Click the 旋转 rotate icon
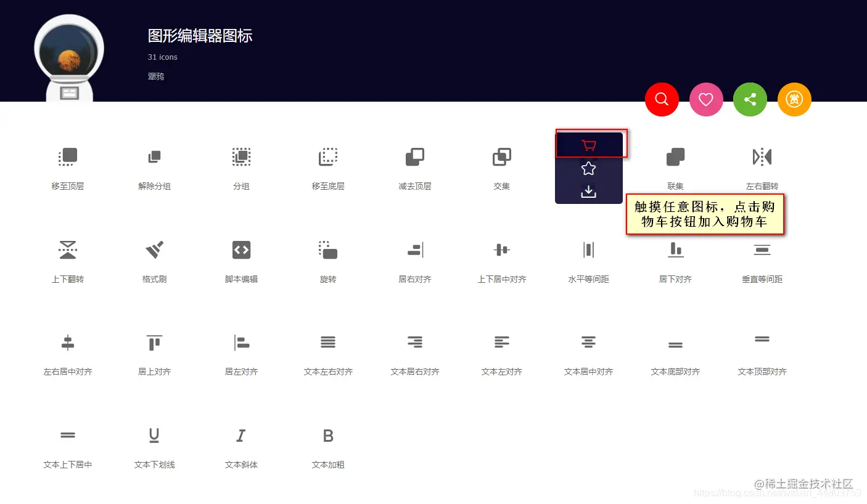 (327, 250)
